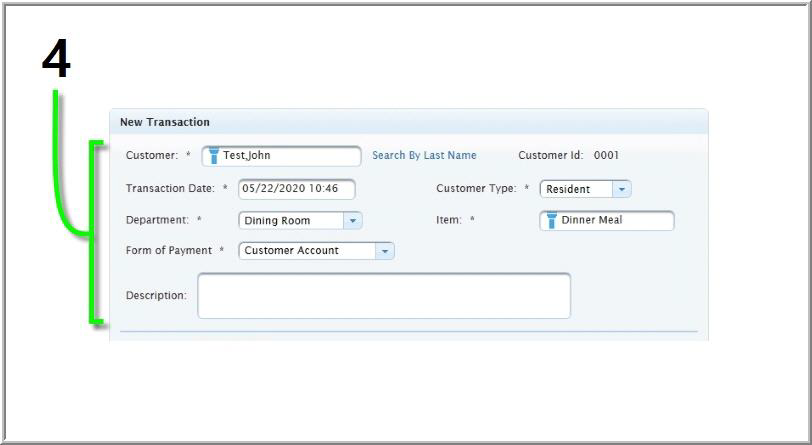Select the Transaction Date input field
This screenshot has width=812, height=445.
(x=296, y=189)
